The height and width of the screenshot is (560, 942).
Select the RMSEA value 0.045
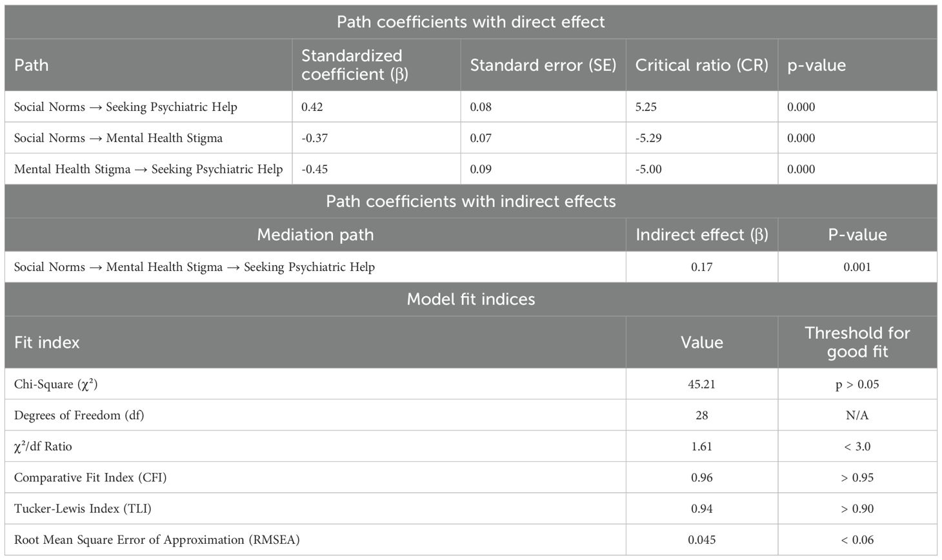(x=702, y=539)
